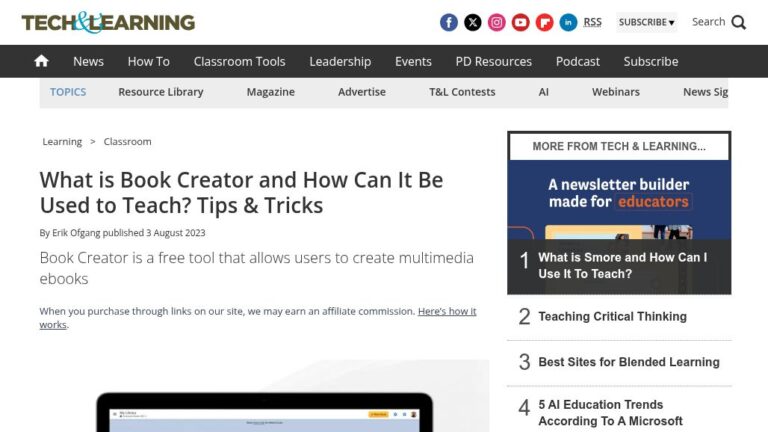Click the Tech & Learning logo
The height and width of the screenshot is (432, 768).
pos(108,23)
